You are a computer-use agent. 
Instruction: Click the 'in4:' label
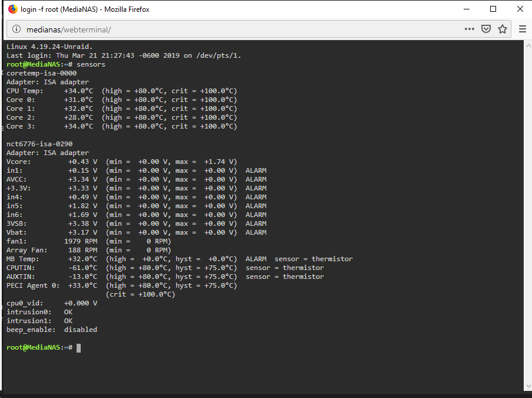click(x=15, y=197)
